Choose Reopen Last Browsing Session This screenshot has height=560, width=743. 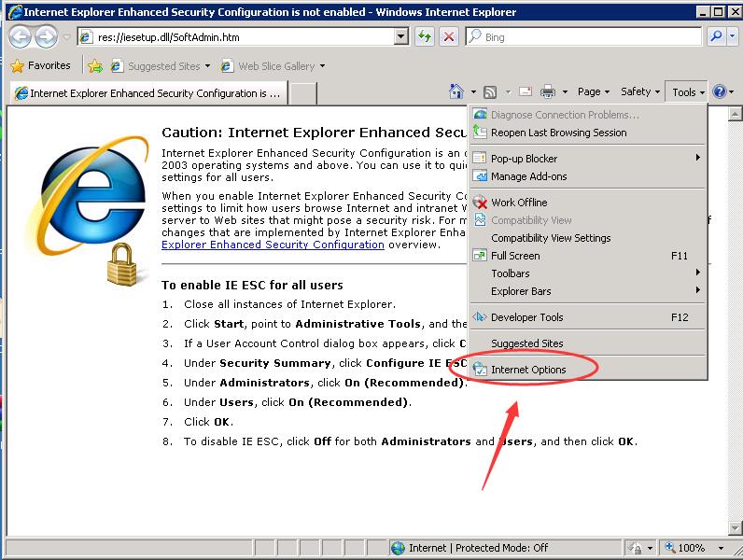587,133
